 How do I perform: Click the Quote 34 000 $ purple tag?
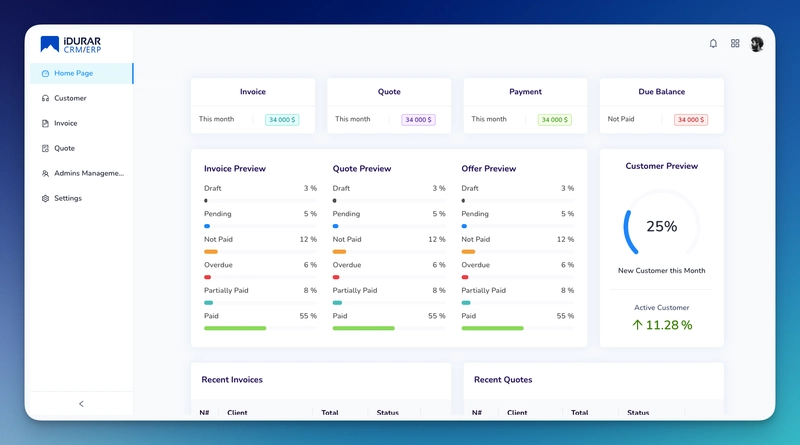pyautogui.click(x=418, y=120)
